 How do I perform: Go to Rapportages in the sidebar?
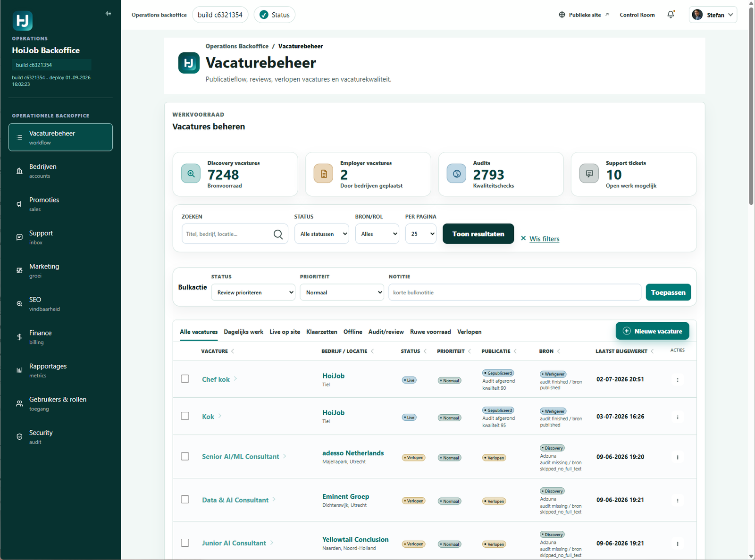(60, 370)
